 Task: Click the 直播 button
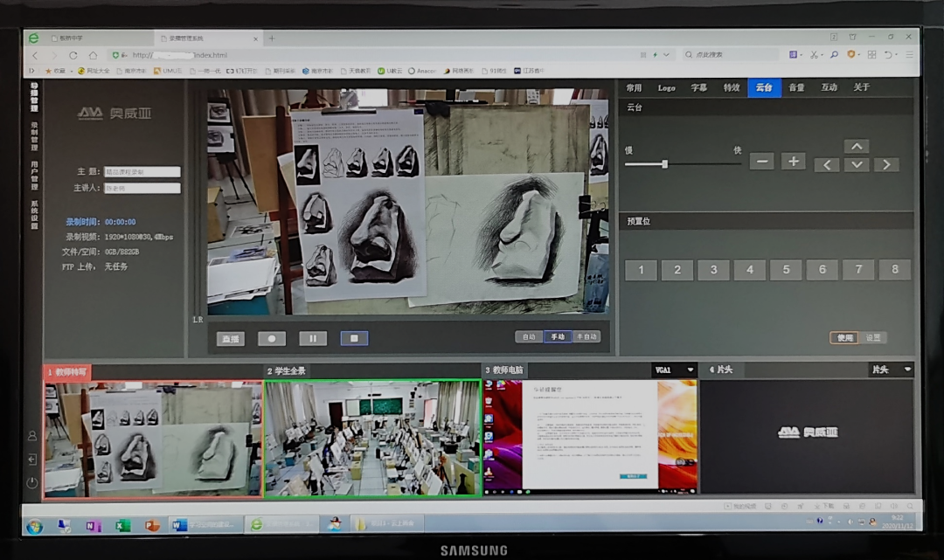(231, 339)
